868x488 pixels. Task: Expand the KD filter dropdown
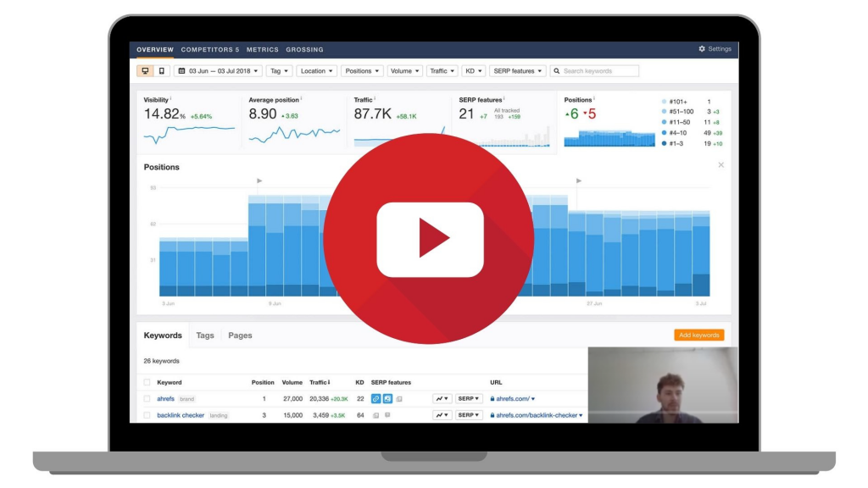(473, 71)
